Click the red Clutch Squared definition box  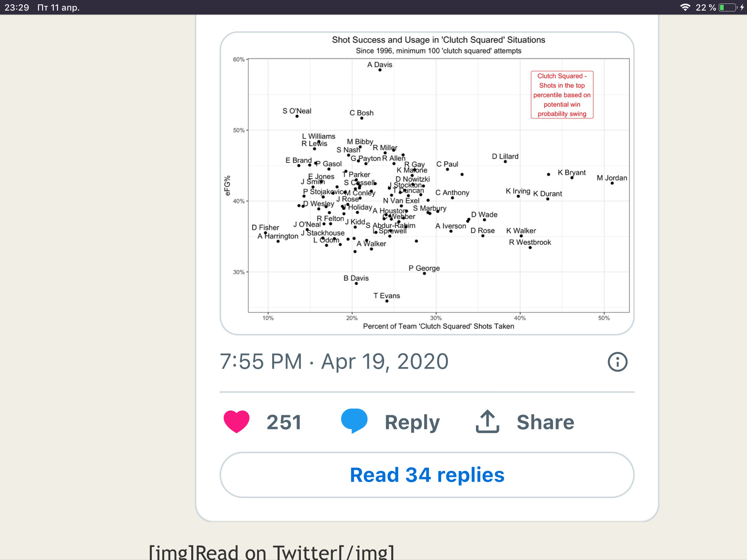pyautogui.click(x=562, y=95)
